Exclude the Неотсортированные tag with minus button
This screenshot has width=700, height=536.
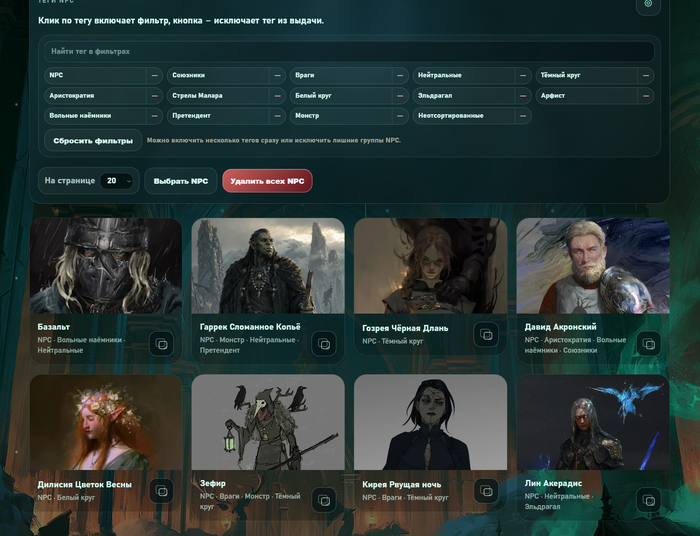click(523, 116)
